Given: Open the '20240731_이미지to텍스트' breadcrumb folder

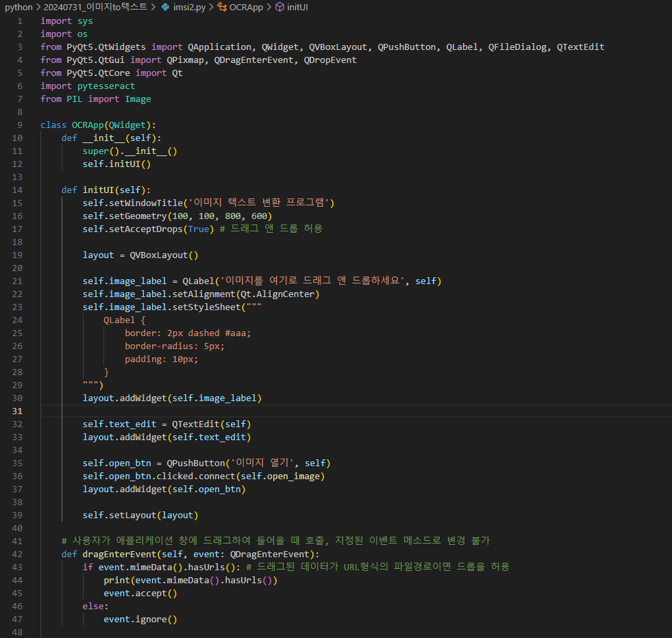Looking at the screenshot, I should coord(95,8).
